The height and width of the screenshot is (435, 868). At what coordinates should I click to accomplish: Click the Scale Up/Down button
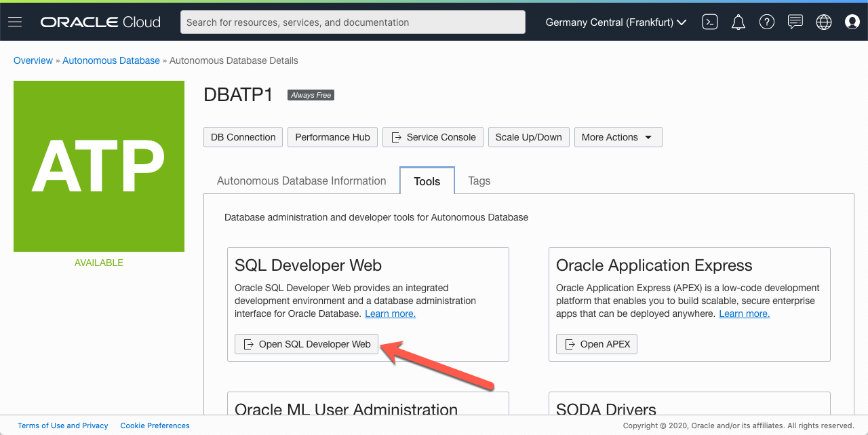tap(528, 137)
